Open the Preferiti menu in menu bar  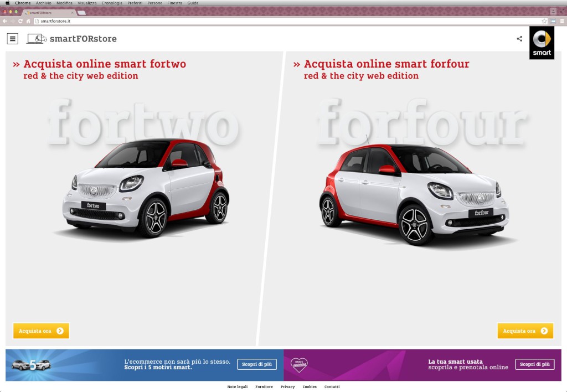(135, 3)
